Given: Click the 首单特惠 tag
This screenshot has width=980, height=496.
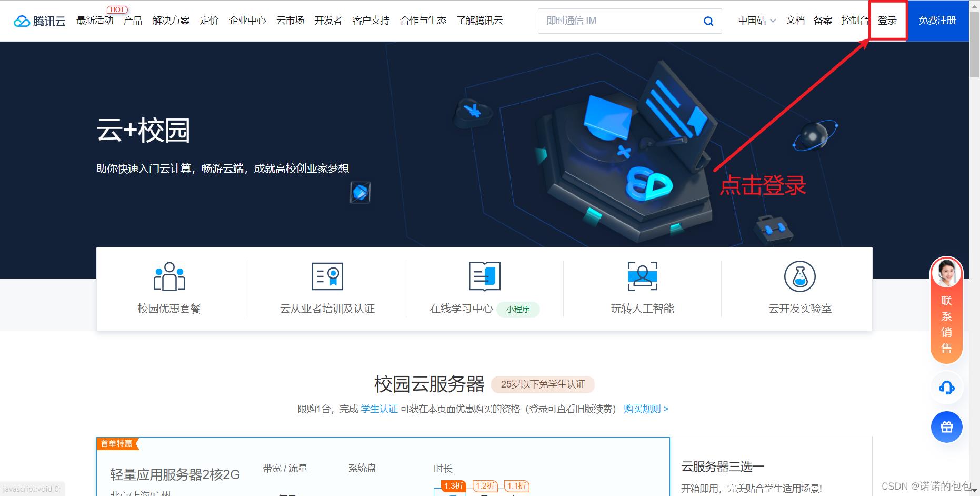Looking at the screenshot, I should [117, 444].
